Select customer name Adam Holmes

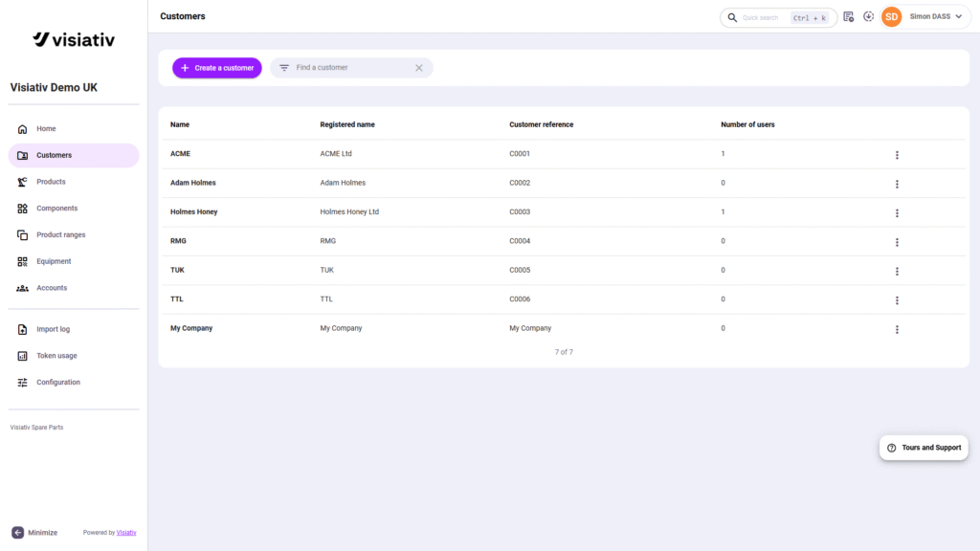[193, 183]
